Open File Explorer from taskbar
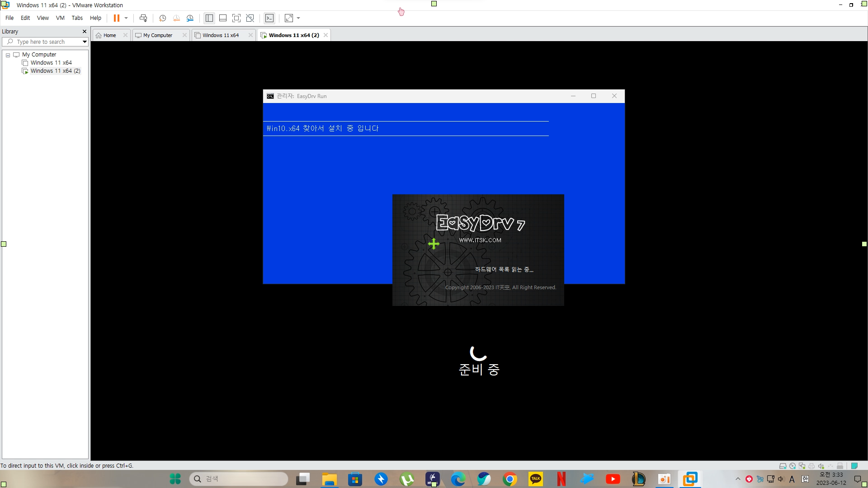Image resolution: width=868 pixels, height=488 pixels. pos(330,479)
